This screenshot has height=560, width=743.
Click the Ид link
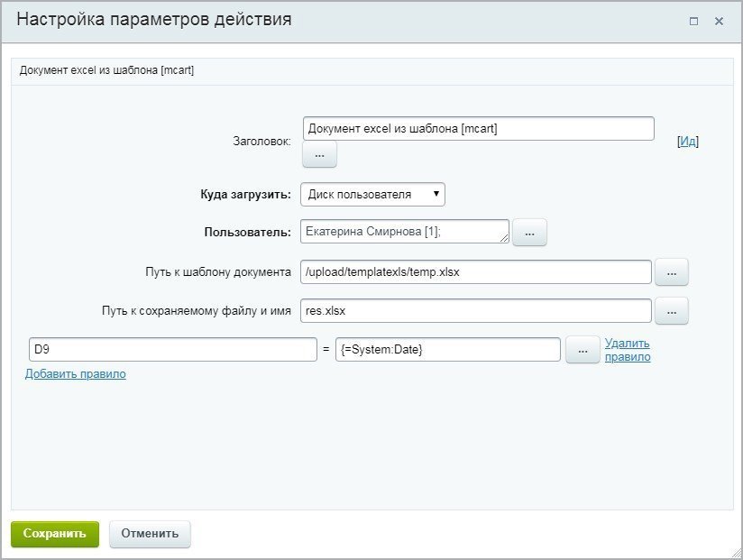688,141
